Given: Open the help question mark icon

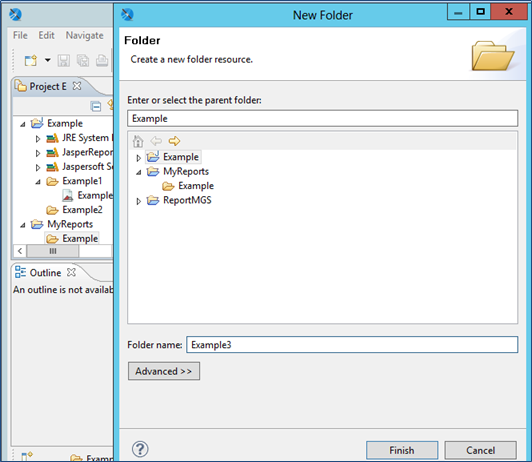Looking at the screenshot, I should [140, 449].
